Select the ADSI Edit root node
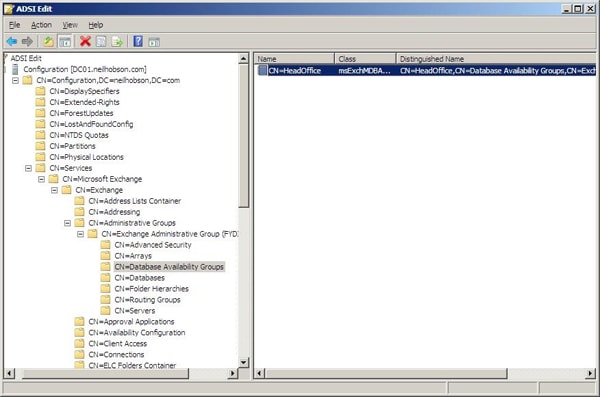This screenshot has width=600, height=397. pyautogui.click(x=26, y=58)
